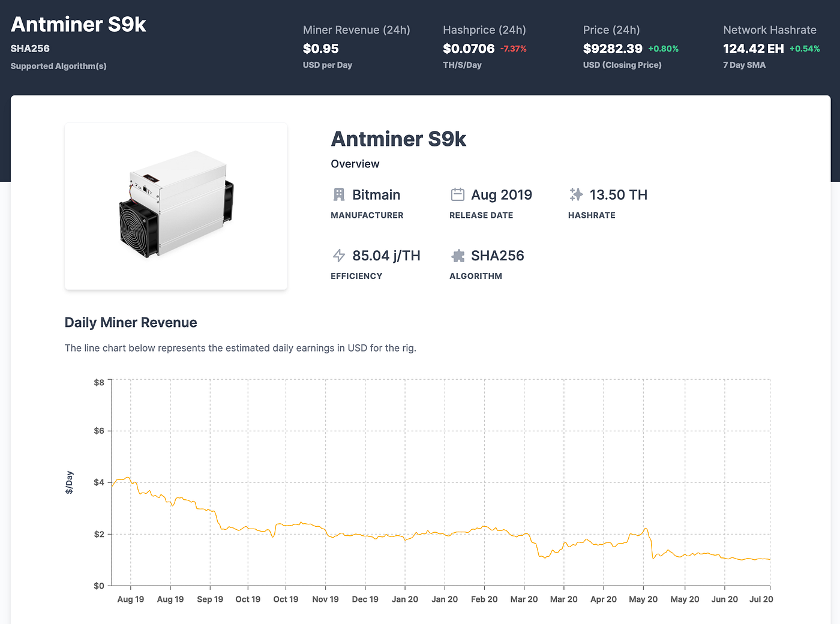Click the +0.54% hashrate change
Image resolution: width=840 pixels, height=624 pixels.
(x=805, y=49)
